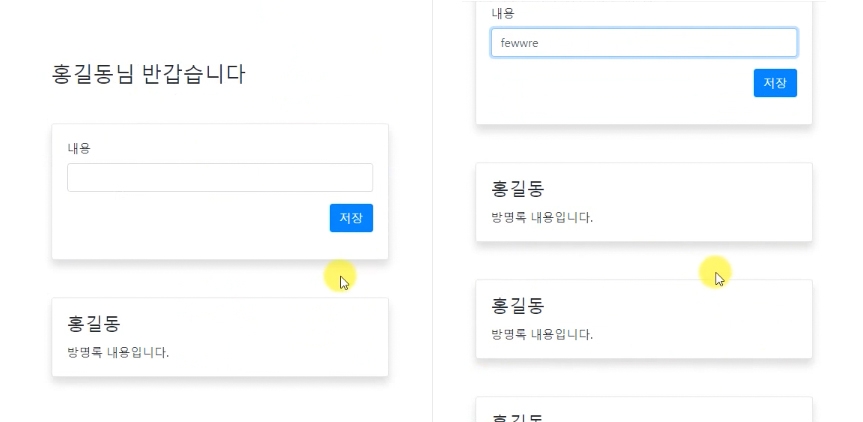Click the fewwre text inside the focused input
Image resolution: width=863 pixels, height=422 pixels.
pyautogui.click(x=519, y=43)
